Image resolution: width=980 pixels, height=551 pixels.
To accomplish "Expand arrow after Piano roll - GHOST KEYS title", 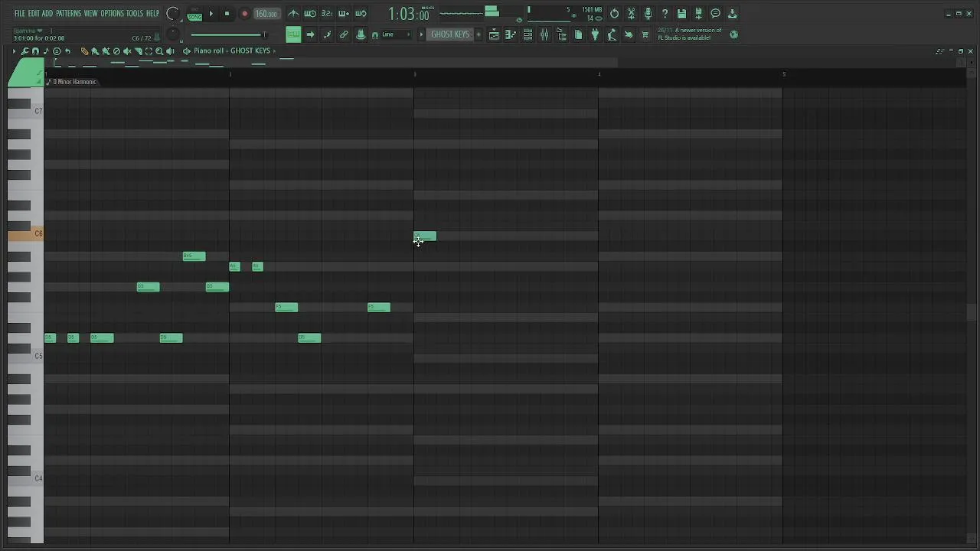I will pyautogui.click(x=274, y=51).
